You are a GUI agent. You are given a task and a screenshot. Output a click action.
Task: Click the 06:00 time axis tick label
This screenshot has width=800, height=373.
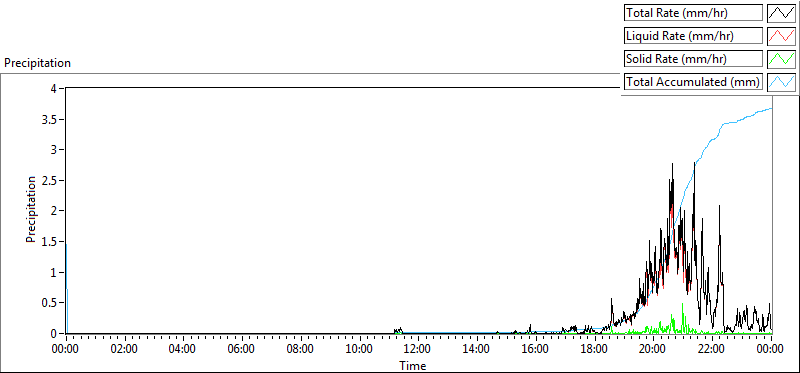[242, 350]
